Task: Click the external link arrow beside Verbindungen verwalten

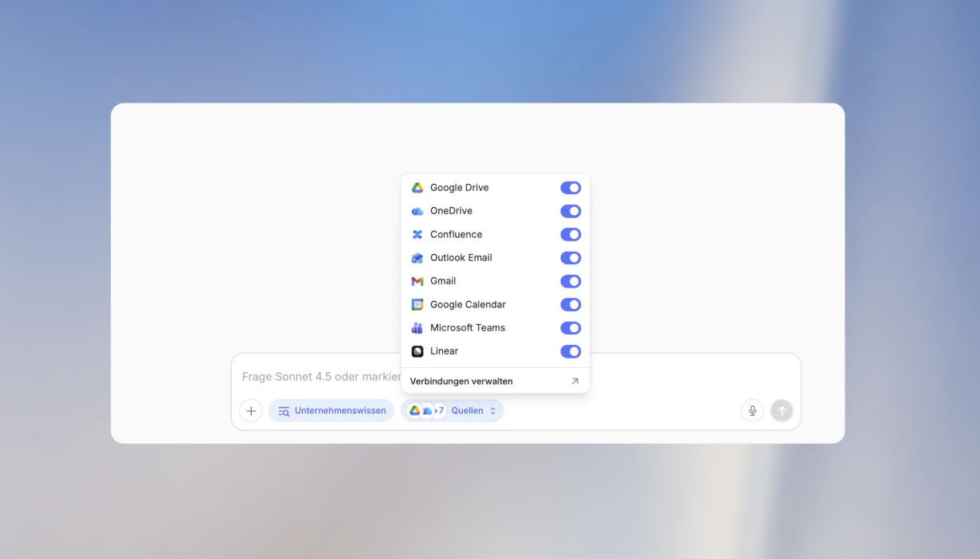Action: pos(575,381)
